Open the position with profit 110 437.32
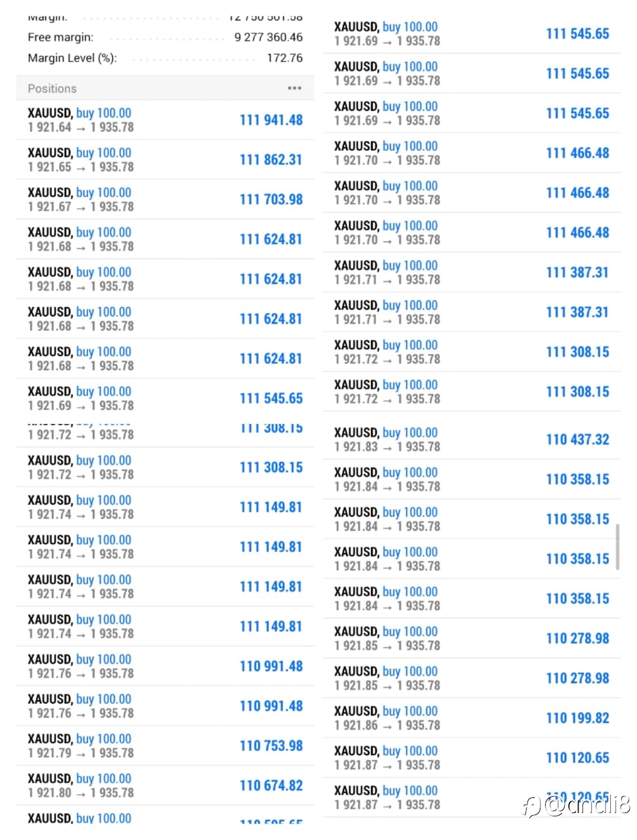The width and height of the screenshot is (637, 840). 472,440
